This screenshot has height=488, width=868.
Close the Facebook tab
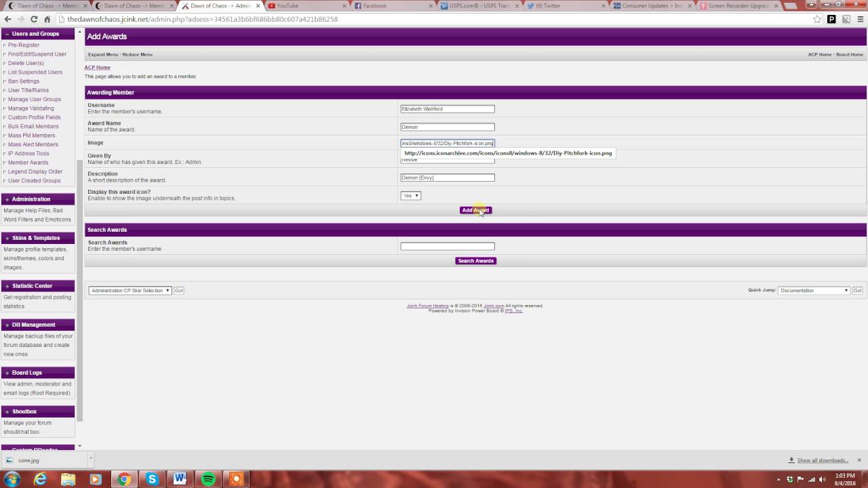click(431, 5)
